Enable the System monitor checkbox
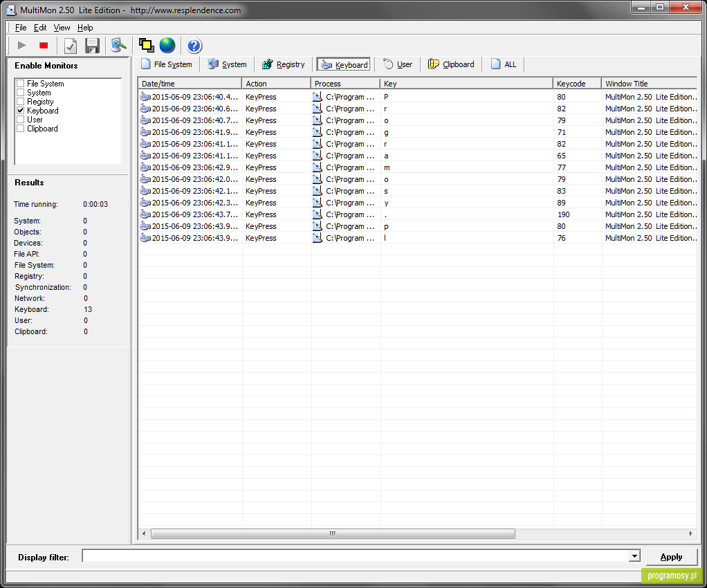This screenshot has width=707, height=588. [20, 93]
